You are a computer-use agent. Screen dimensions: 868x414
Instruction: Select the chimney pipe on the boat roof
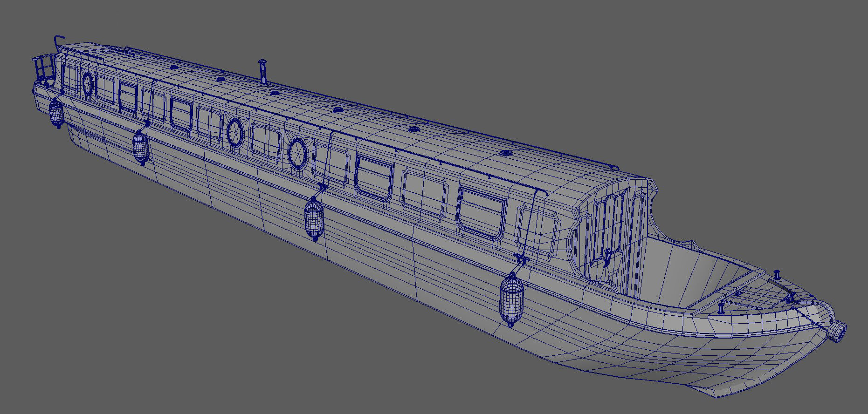tap(262, 71)
